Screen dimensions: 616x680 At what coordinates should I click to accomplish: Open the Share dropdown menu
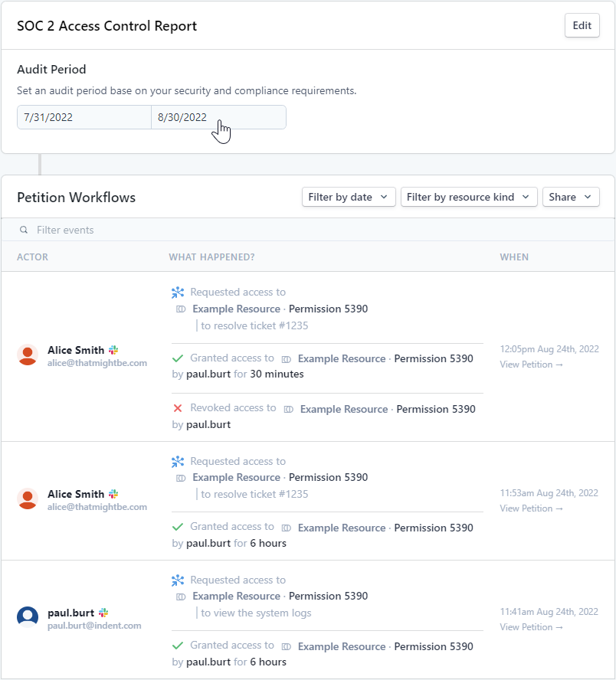[571, 197]
